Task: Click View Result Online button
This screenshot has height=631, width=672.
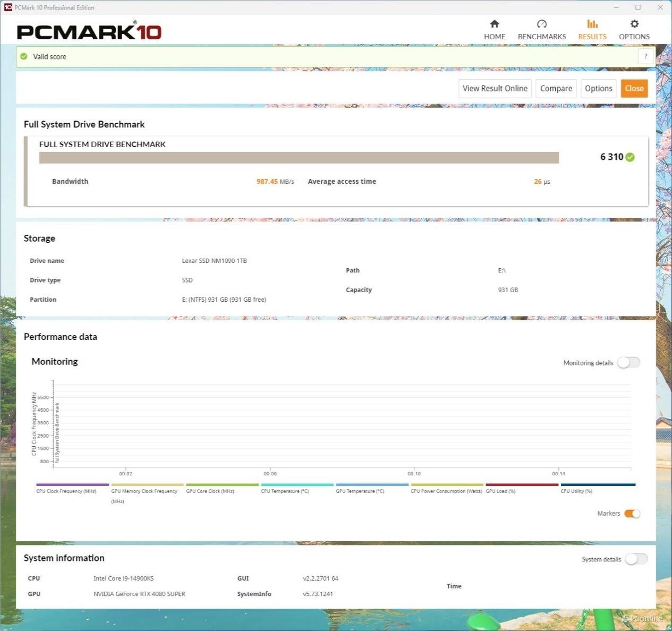Action: (495, 89)
